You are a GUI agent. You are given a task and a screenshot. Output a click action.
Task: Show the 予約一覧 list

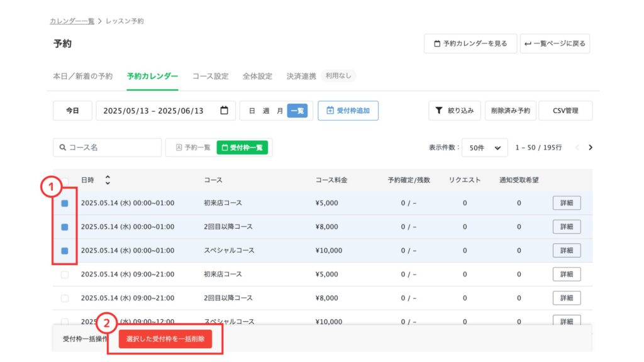click(x=192, y=147)
